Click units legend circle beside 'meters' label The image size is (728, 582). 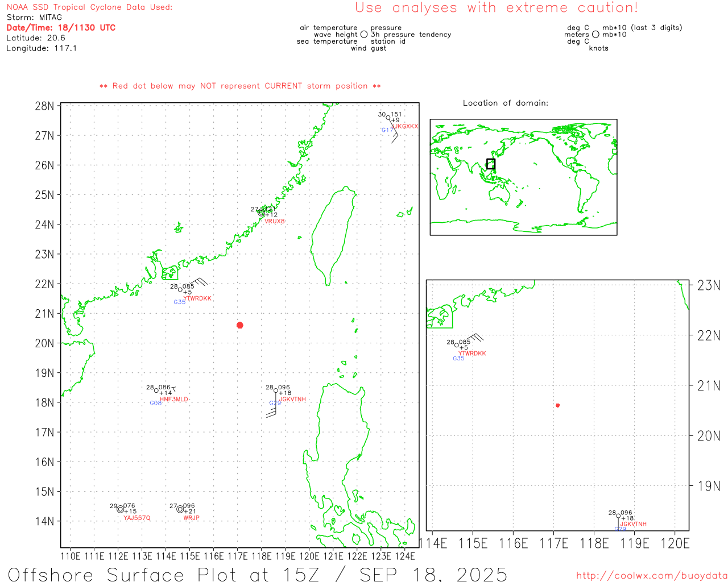coord(595,35)
